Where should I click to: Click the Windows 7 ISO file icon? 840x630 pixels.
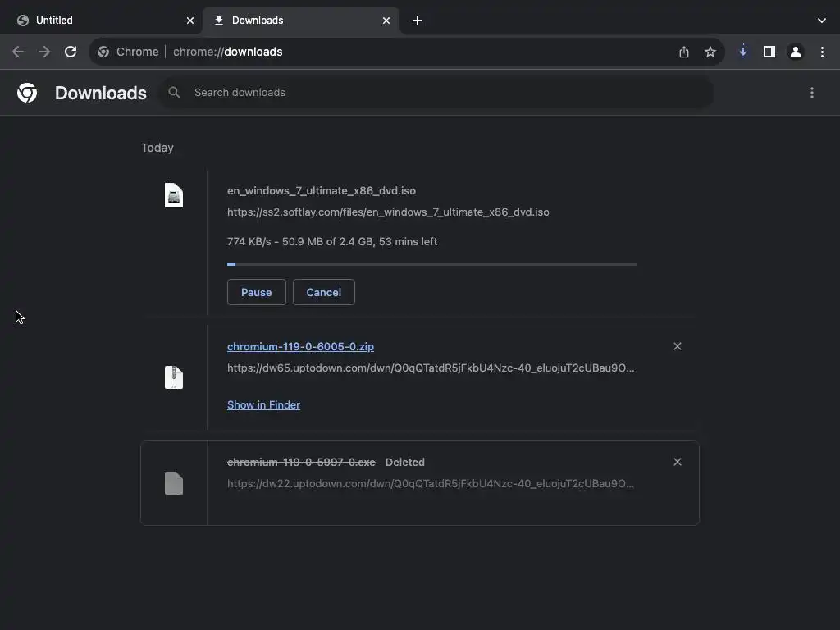coord(174,195)
